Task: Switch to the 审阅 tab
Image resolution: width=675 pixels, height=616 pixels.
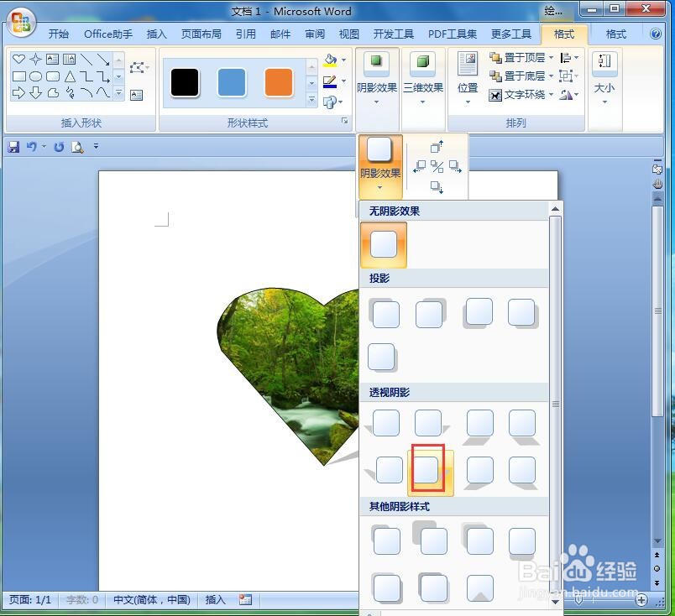Action: (x=315, y=34)
